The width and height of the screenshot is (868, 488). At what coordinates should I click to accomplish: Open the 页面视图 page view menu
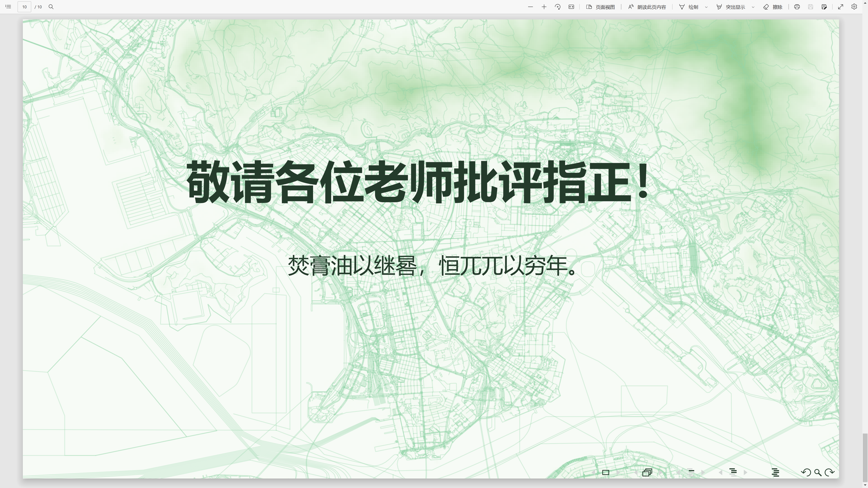click(x=600, y=7)
